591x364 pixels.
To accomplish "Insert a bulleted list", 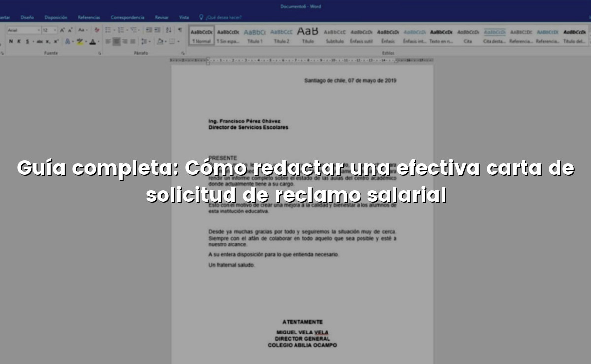I will pyautogui.click(x=108, y=30).
